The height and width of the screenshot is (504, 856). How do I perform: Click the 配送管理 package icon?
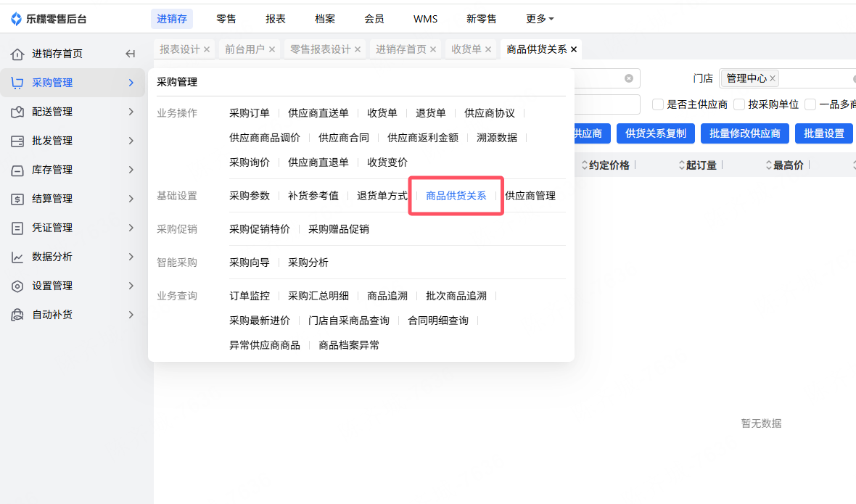point(17,112)
